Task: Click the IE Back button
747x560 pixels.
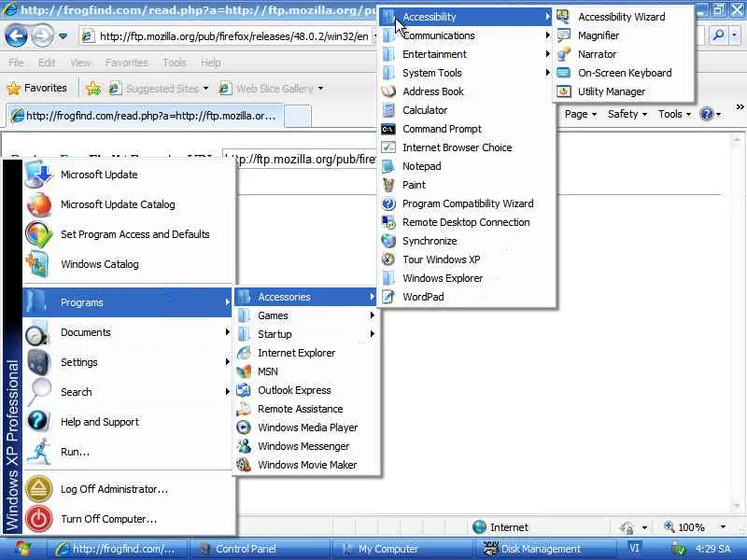Action: click(x=16, y=35)
